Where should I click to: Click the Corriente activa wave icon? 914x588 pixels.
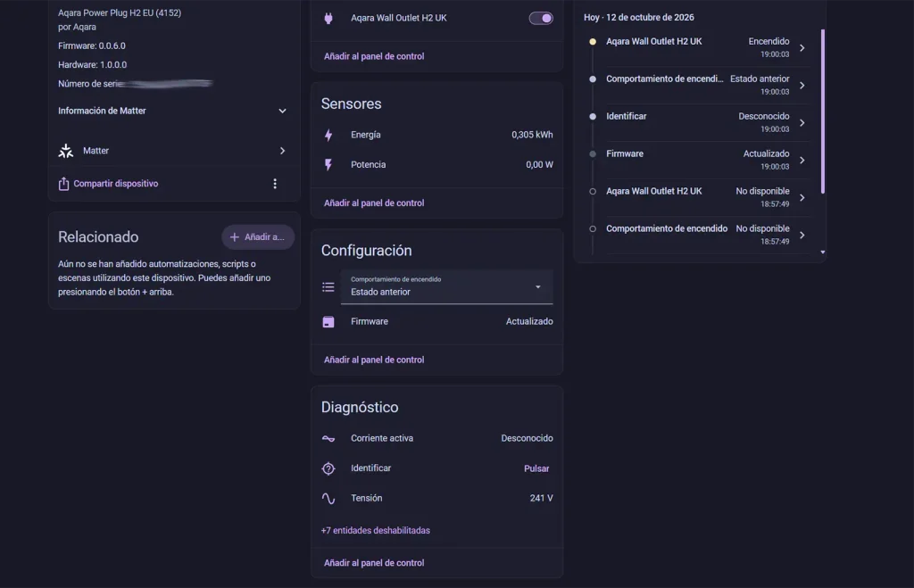point(328,438)
